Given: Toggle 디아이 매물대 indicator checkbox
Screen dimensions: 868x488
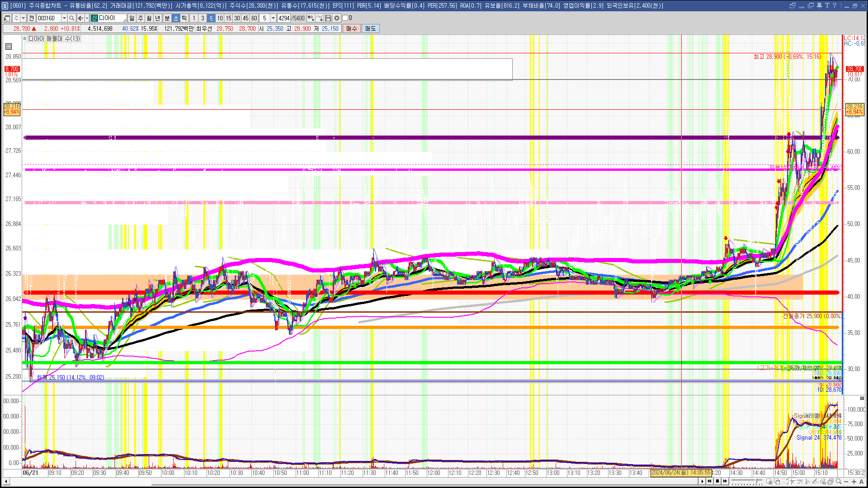Looking at the screenshot, I should [x=25, y=39].
